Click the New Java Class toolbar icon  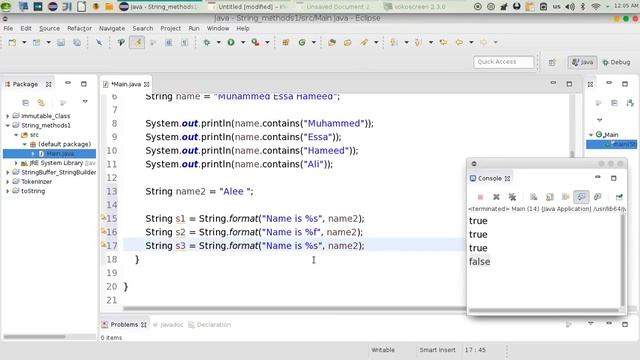click(302, 42)
